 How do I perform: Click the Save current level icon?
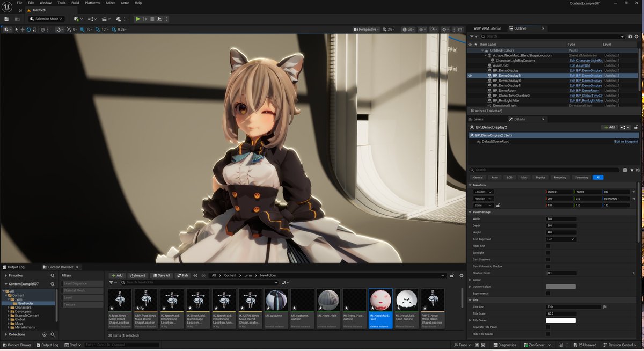pyautogui.click(x=6, y=19)
